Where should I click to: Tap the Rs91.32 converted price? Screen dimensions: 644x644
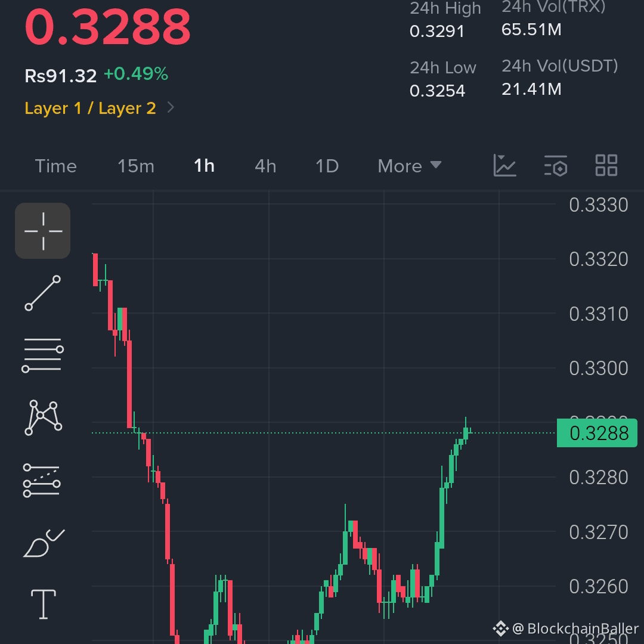(x=61, y=76)
